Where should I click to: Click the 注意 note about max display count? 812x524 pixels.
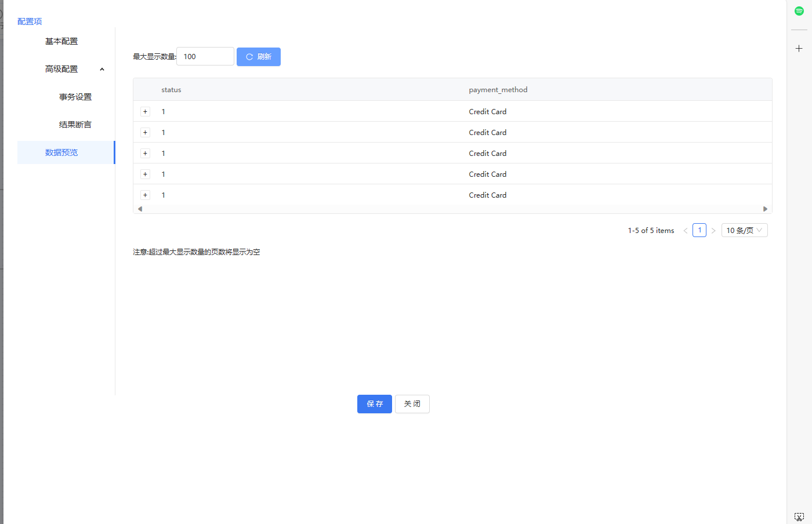pos(197,252)
